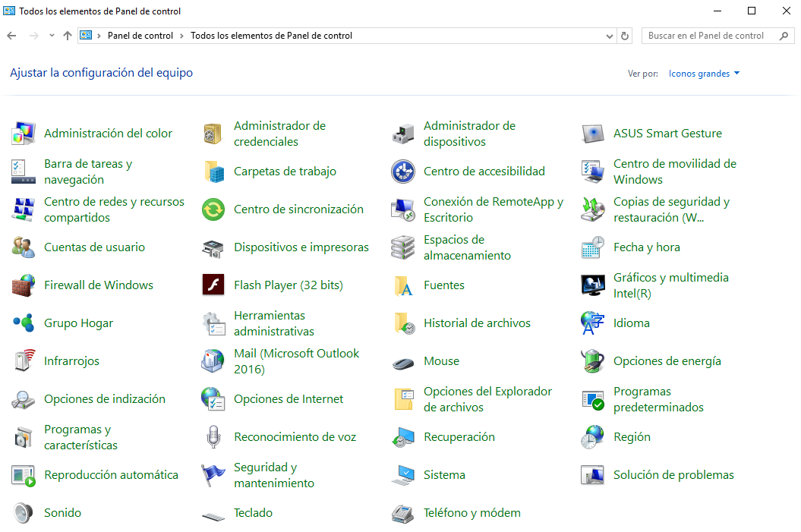Expand the address bar history dropdown

coord(608,35)
